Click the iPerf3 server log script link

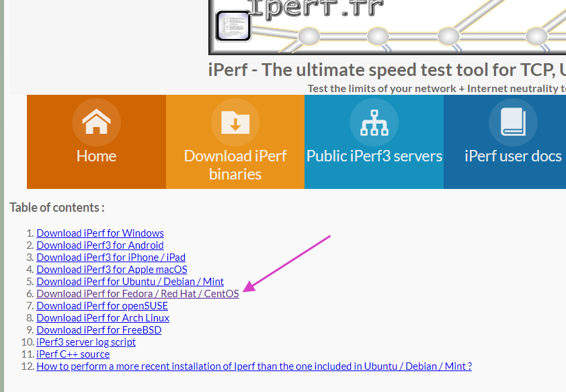[x=85, y=342]
